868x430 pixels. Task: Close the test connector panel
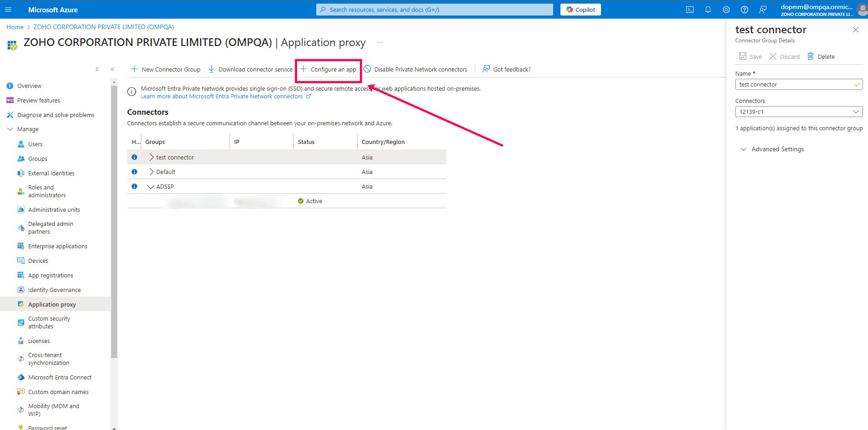(x=856, y=30)
